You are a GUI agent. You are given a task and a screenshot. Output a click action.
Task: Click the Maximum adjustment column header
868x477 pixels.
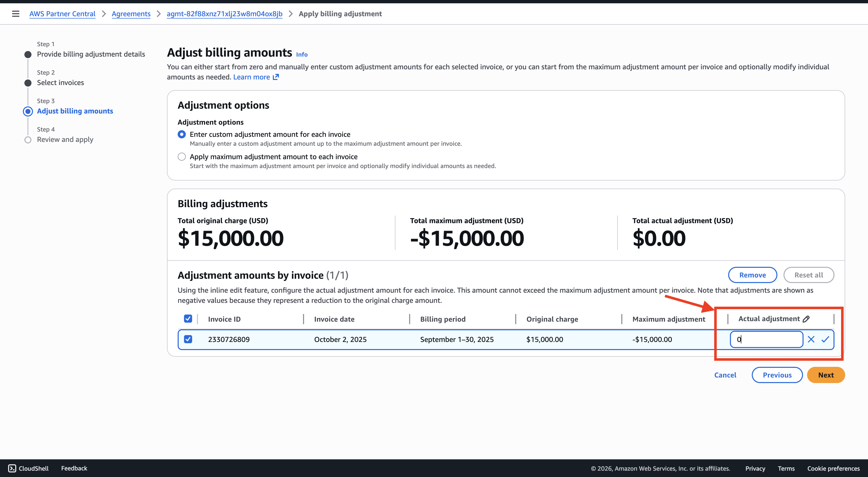[669, 319]
